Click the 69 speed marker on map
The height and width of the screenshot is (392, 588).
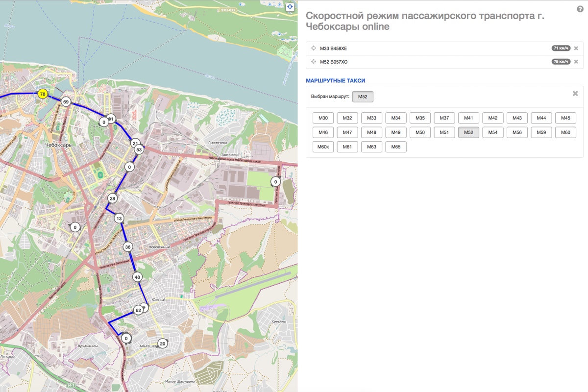66,102
